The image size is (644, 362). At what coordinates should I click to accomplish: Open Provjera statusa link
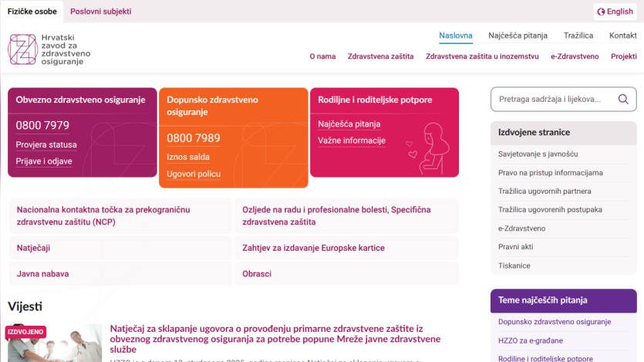46,144
